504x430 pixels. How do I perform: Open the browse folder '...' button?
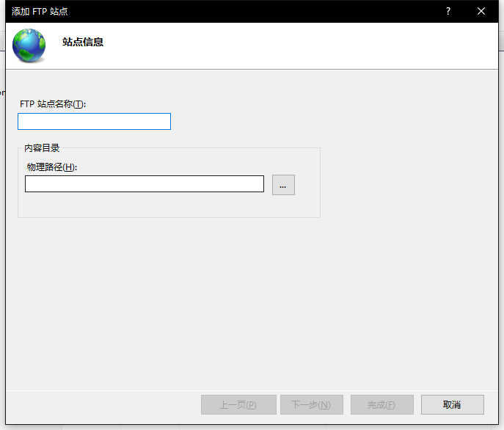tap(283, 185)
